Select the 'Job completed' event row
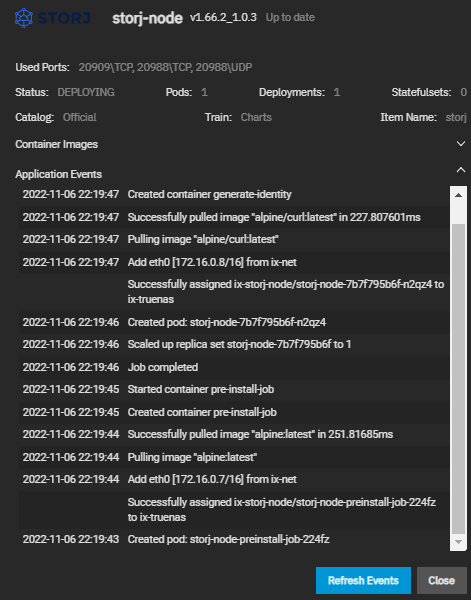Image resolution: width=471 pixels, height=600 pixels. tap(235, 367)
